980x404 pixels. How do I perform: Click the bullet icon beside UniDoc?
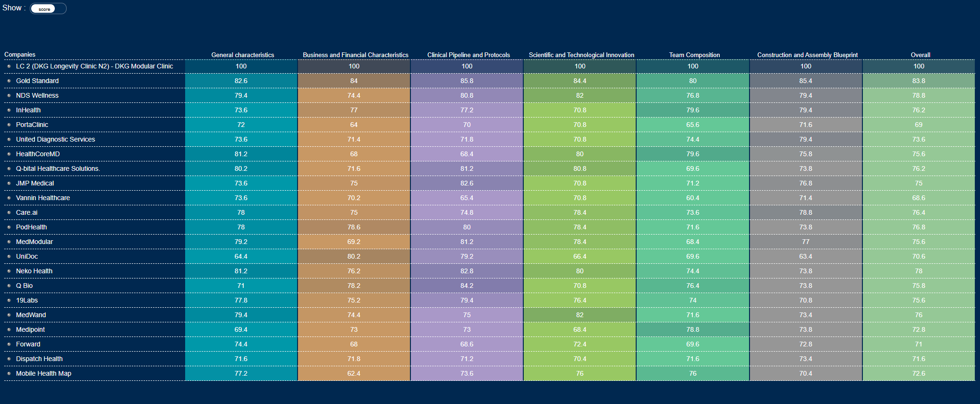pyautogui.click(x=9, y=257)
